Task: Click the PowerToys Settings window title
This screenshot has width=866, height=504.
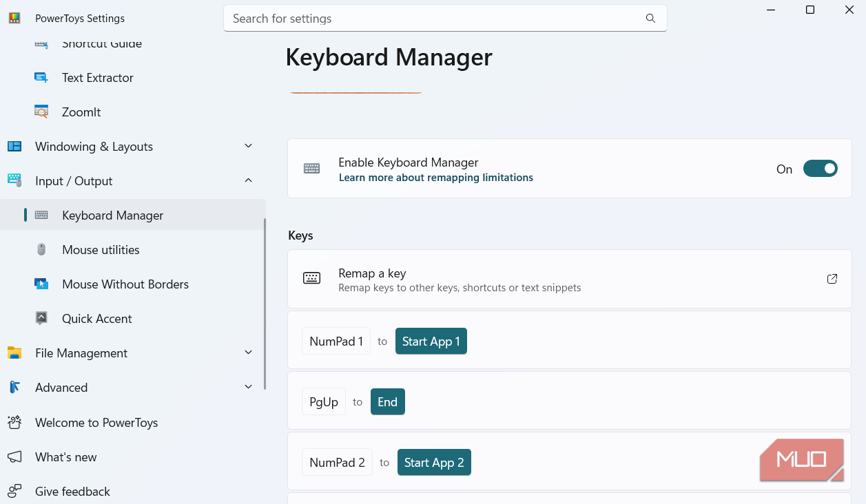Action: click(80, 19)
